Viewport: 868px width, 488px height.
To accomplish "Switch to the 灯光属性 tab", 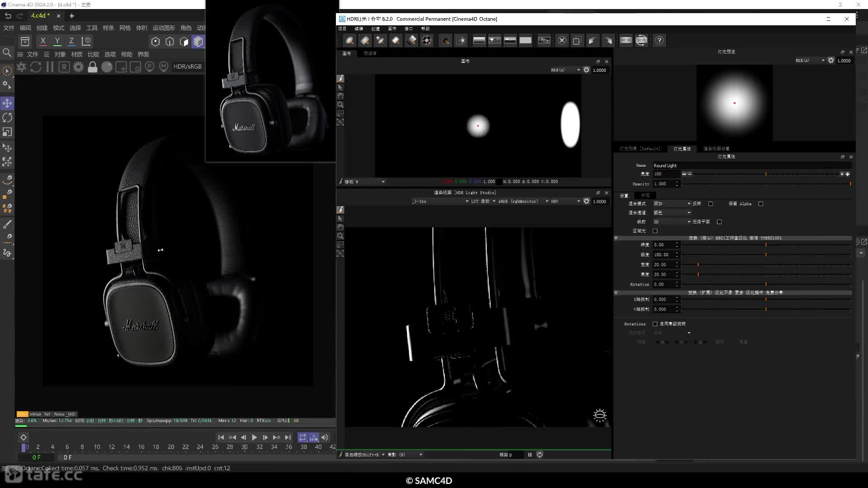I will 682,149.
